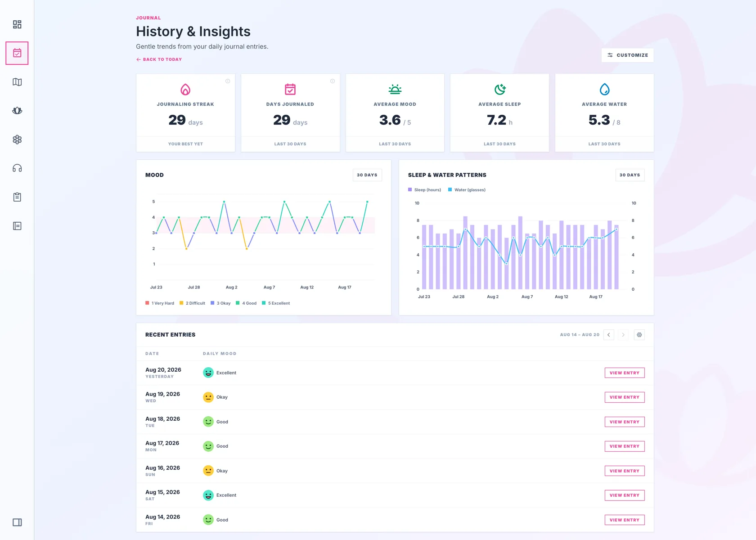Click the RECENT ENTRIES section heading
The image size is (756, 540).
171,335
